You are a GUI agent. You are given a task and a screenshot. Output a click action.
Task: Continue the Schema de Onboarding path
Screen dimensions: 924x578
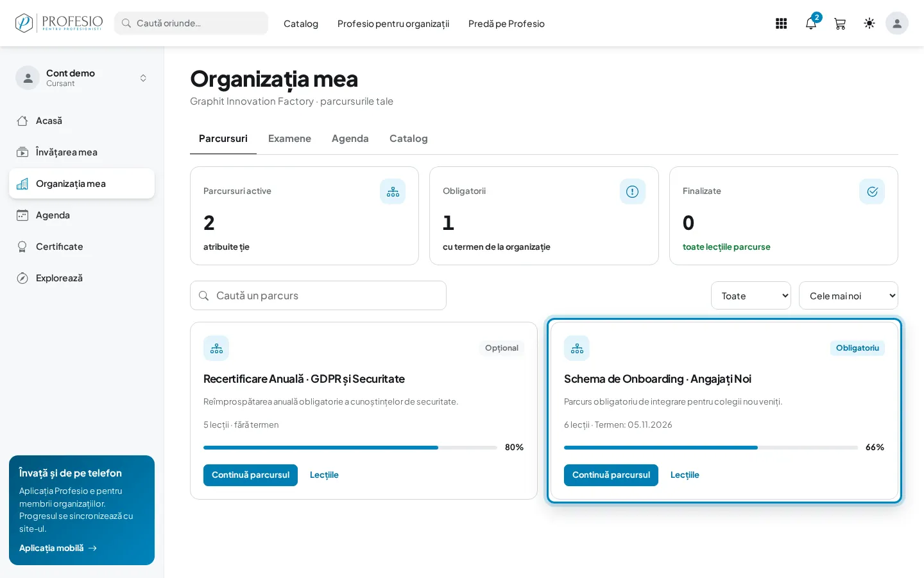click(611, 475)
